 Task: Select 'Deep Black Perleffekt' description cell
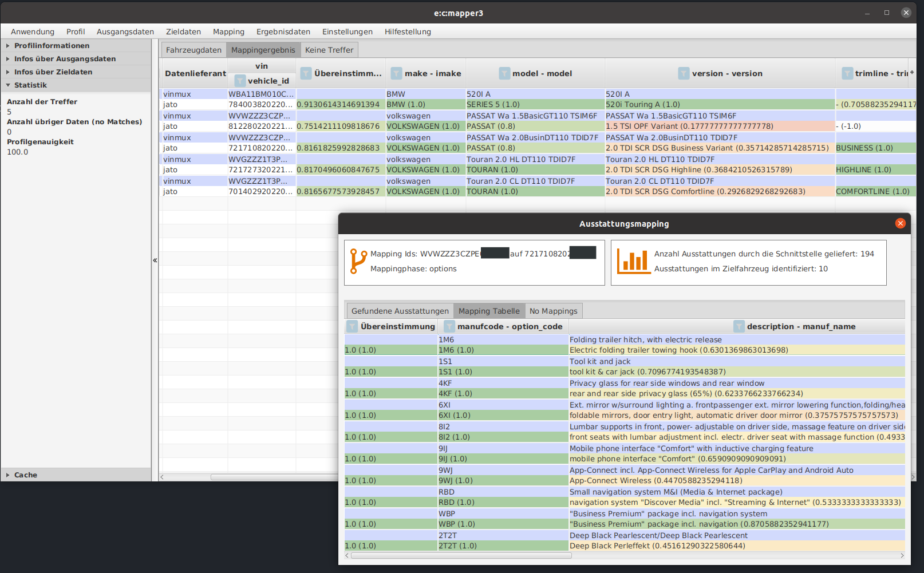(737, 546)
